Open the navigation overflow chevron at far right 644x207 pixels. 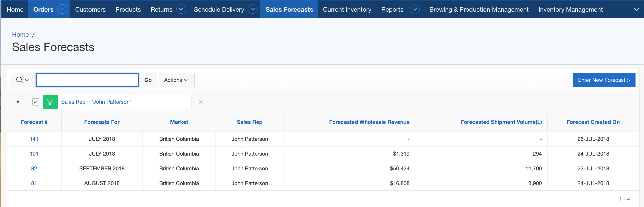(636, 9)
